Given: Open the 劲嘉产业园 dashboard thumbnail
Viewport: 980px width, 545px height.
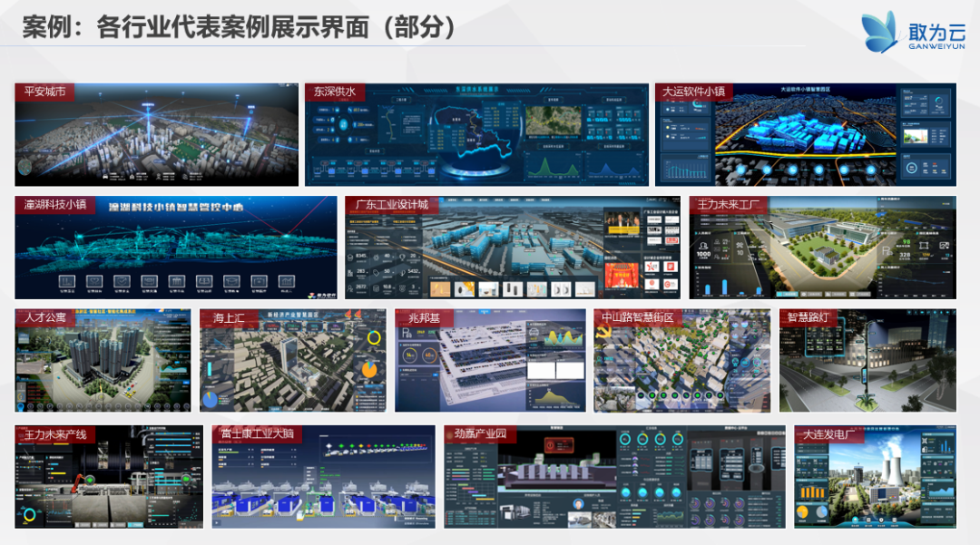Looking at the screenshot, I should coord(615,477).
